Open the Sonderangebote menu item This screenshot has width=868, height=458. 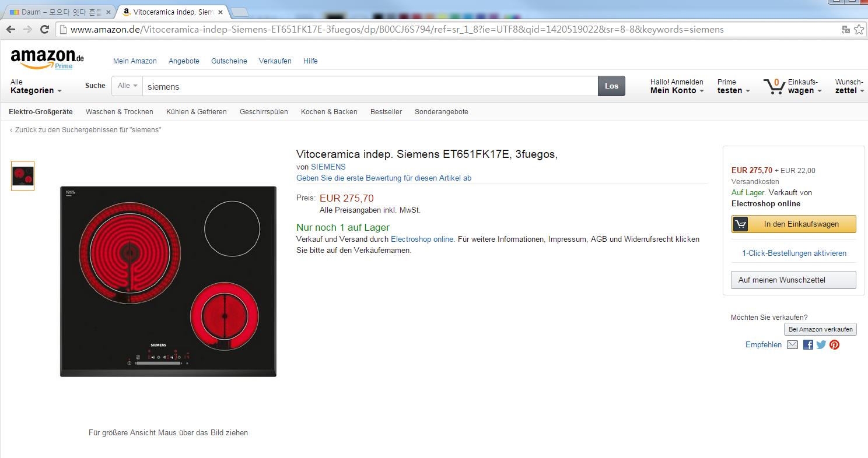click(442, 112)
